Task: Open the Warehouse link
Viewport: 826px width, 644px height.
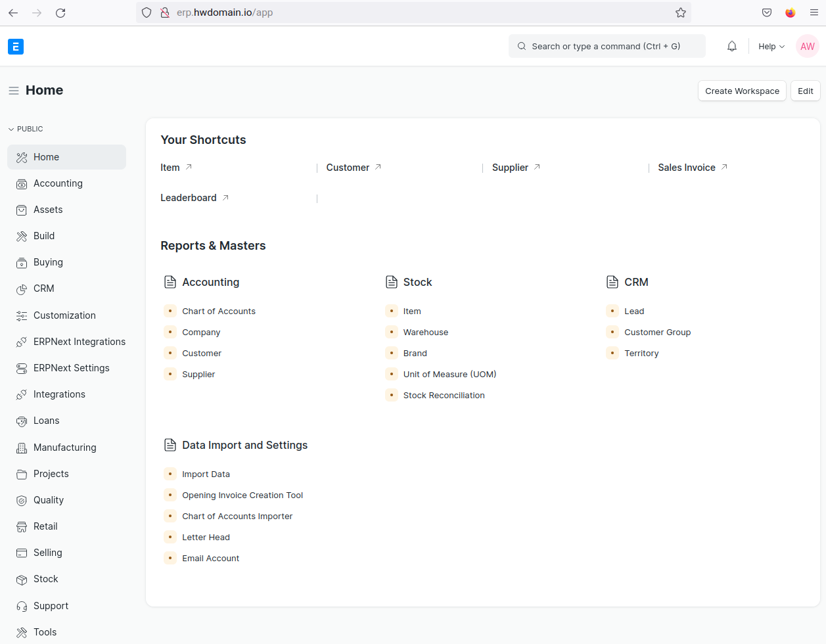Action: click(426, 333)
